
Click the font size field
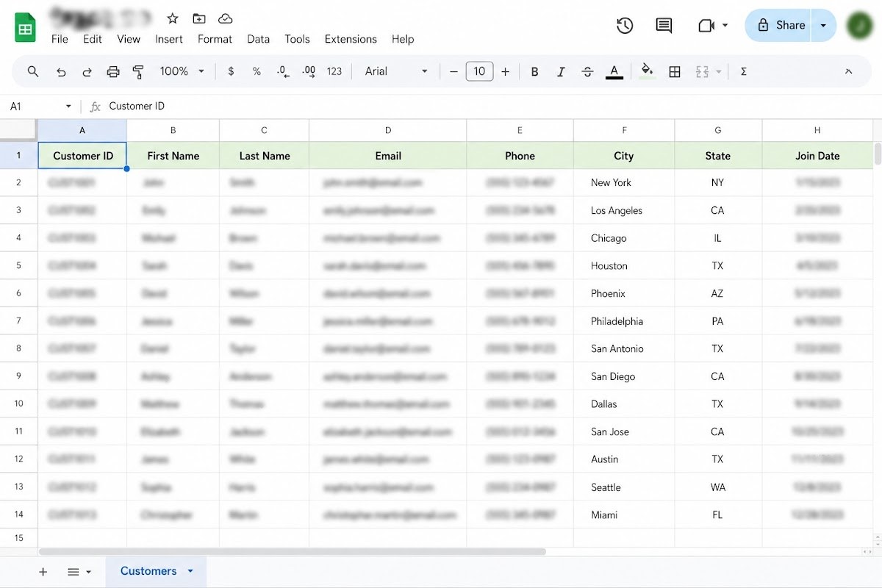click(479, 71)
